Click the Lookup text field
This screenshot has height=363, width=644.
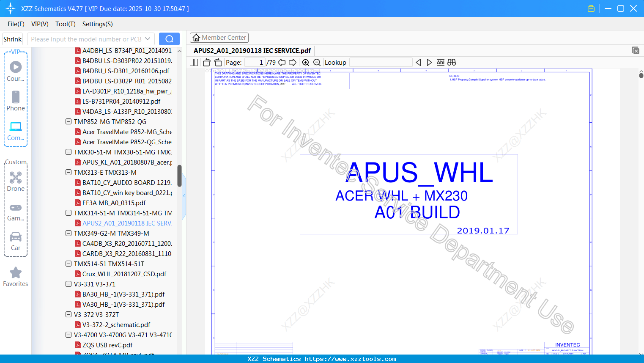click(x=381, y=63)
